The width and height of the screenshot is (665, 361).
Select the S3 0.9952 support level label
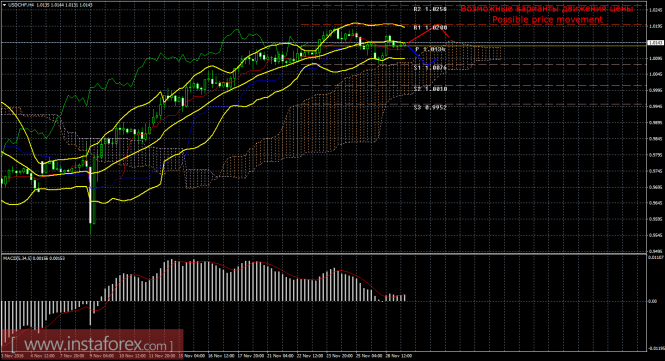[430, 108]
